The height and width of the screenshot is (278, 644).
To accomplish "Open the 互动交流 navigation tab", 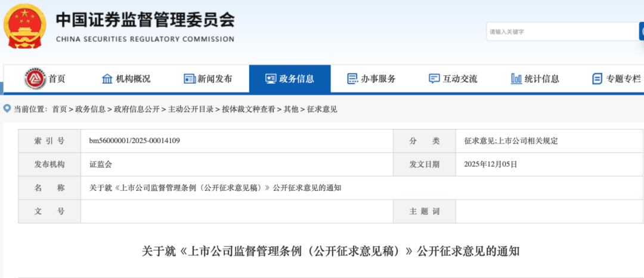I will pos(453,79).
